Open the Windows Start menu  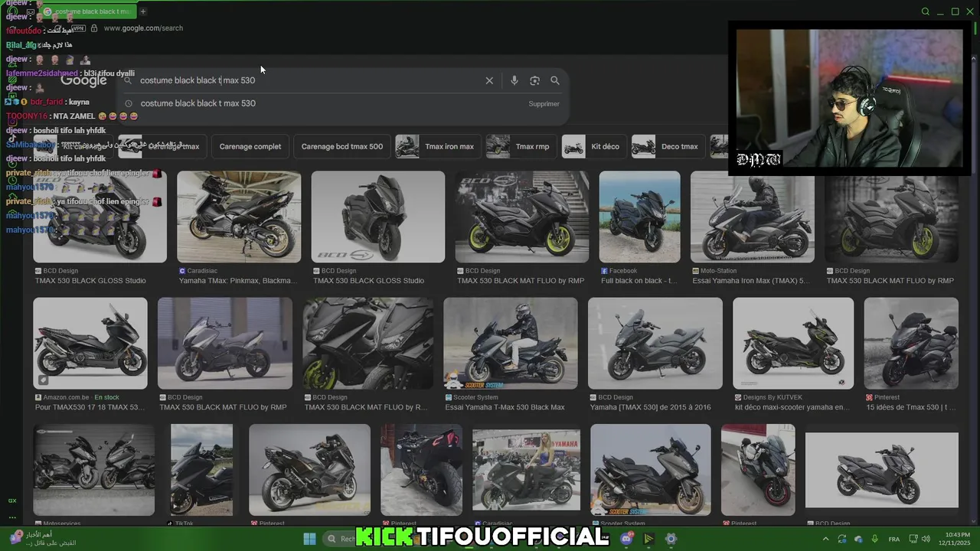click(309, 539)
